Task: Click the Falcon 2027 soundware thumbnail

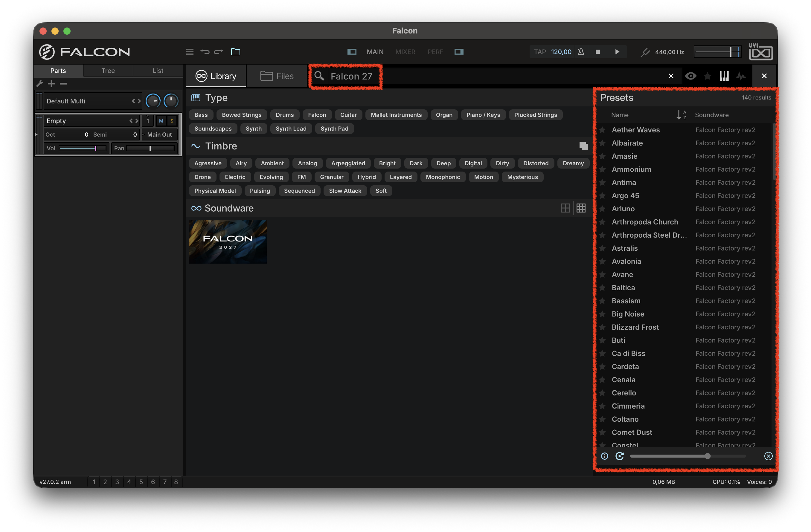Action: pos(228,241)
